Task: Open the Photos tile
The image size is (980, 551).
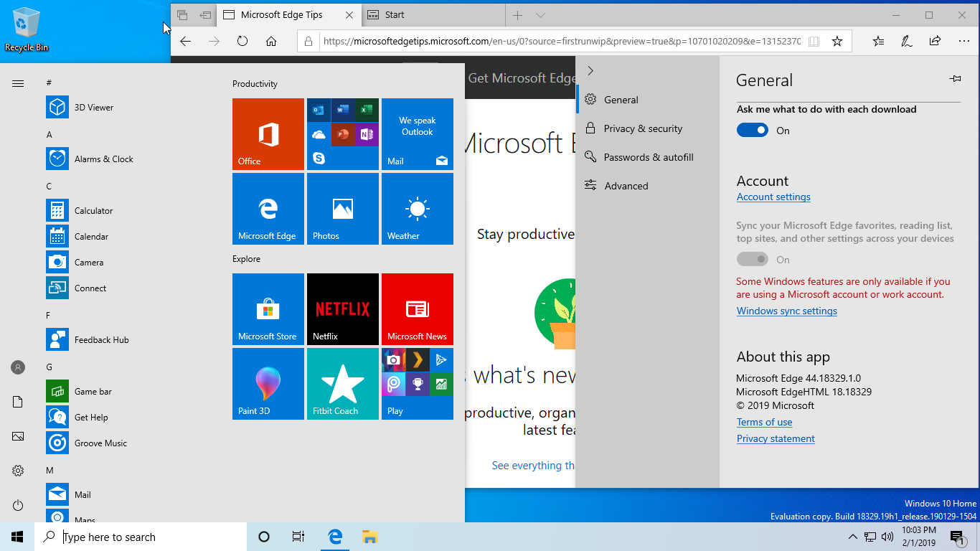Action: (343, 209)
